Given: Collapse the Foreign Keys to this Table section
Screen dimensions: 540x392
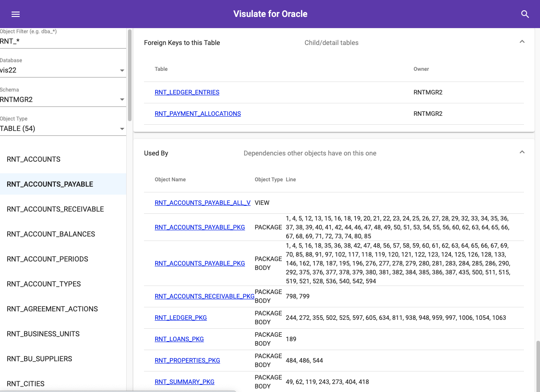Looking at the screenshot, I should [x=522, y=42].
